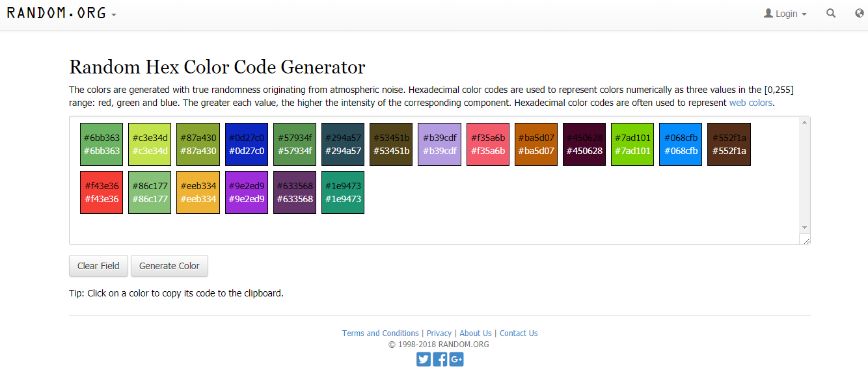Screen dimensions: 868x379
Task: Open the Facebook social icon
Action: (x=440, y=359)
